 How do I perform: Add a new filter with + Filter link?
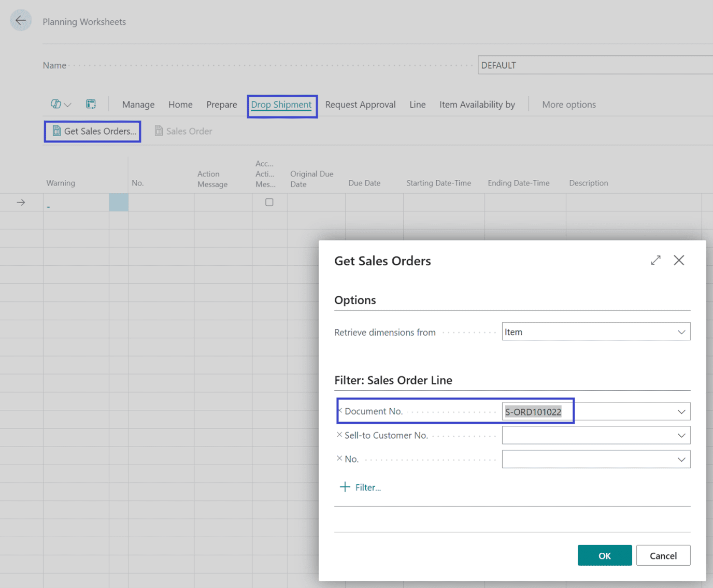(x=361, y=487)
